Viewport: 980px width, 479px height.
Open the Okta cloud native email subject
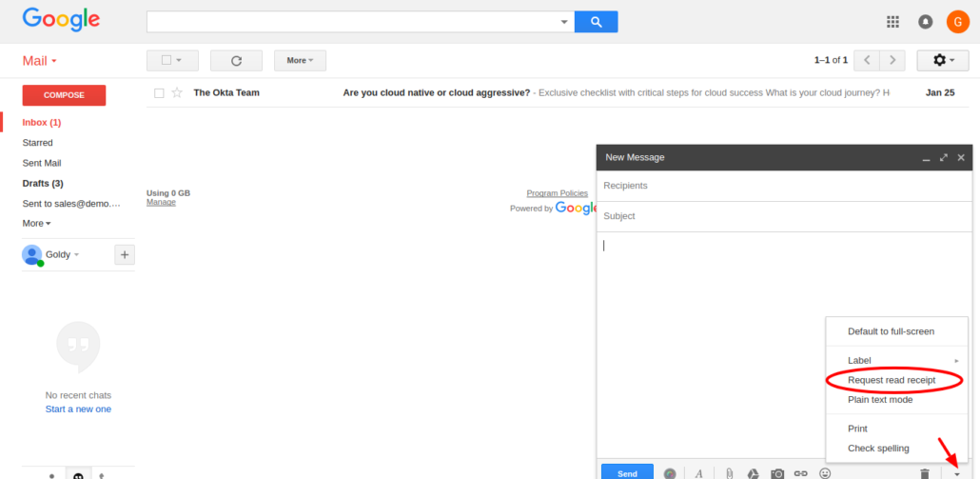coord(437,92)
